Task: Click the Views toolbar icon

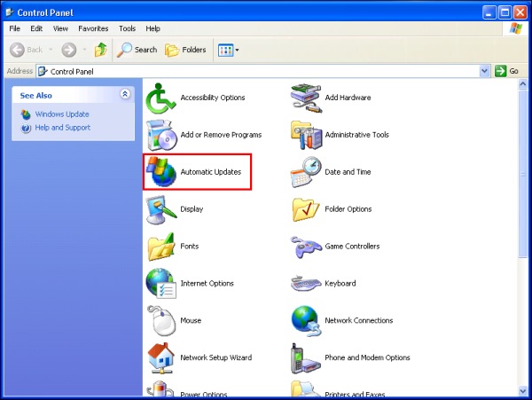Action: (x=225, y=51)
